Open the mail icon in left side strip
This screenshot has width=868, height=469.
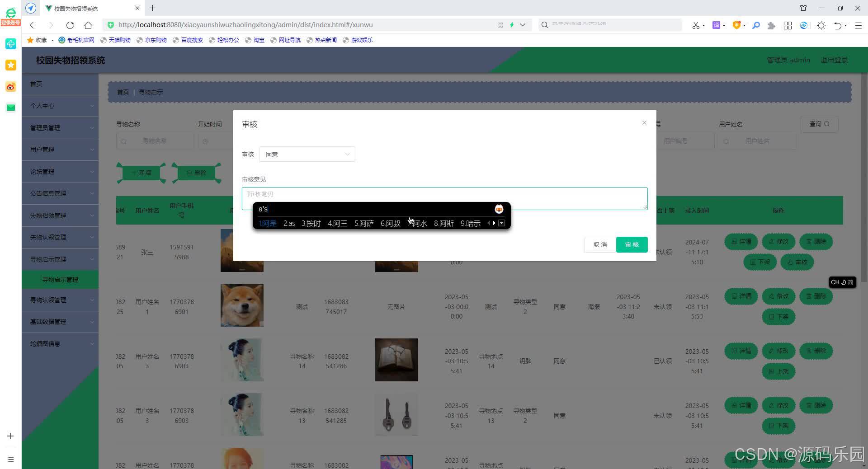coord(10,108)
